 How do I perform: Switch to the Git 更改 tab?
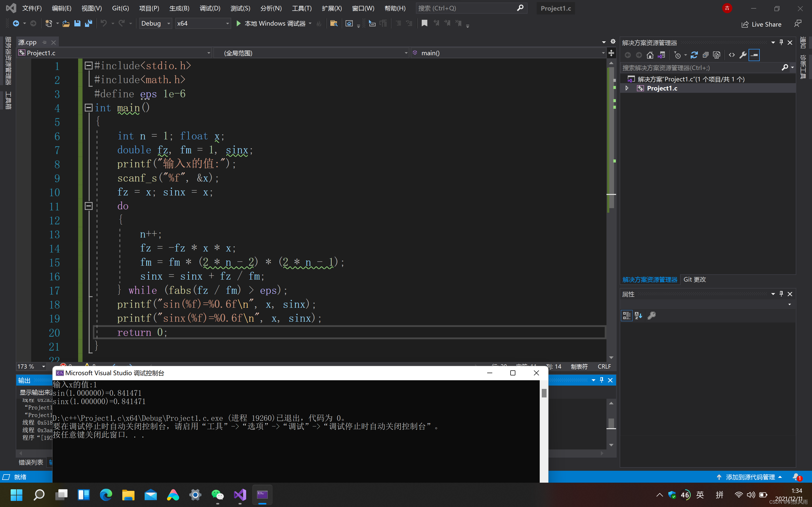(695, 279)
